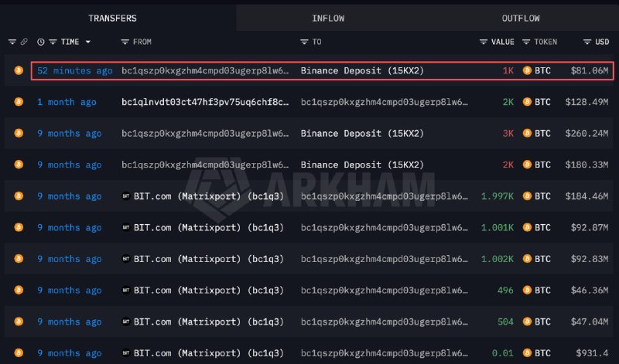Click the filter icon beside the link icon
Screen dimensions: 619x364
(x=12, y=42)
